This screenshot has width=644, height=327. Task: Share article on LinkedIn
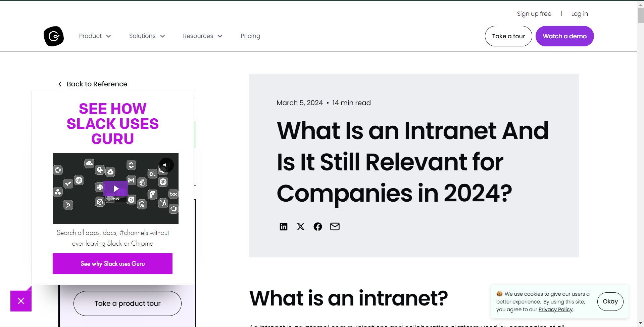tap(284, 227)
